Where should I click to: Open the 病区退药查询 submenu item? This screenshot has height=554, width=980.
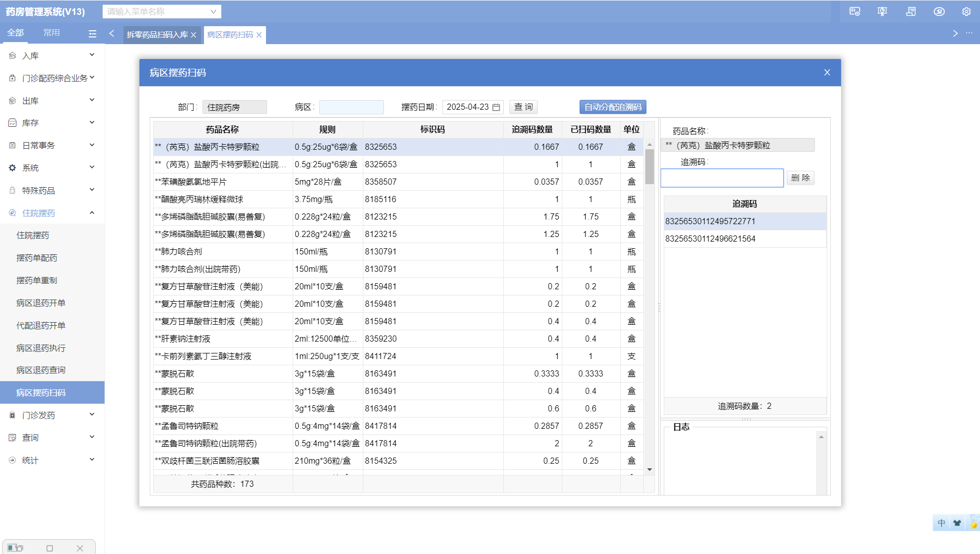pos(41,370)
